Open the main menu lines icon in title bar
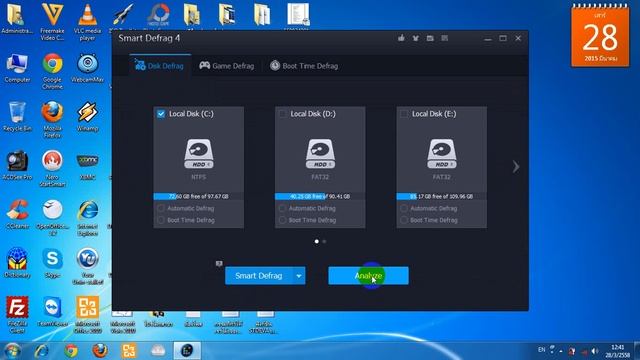The width and height of the screenshot is (640, 360). (x=444, y=38)
